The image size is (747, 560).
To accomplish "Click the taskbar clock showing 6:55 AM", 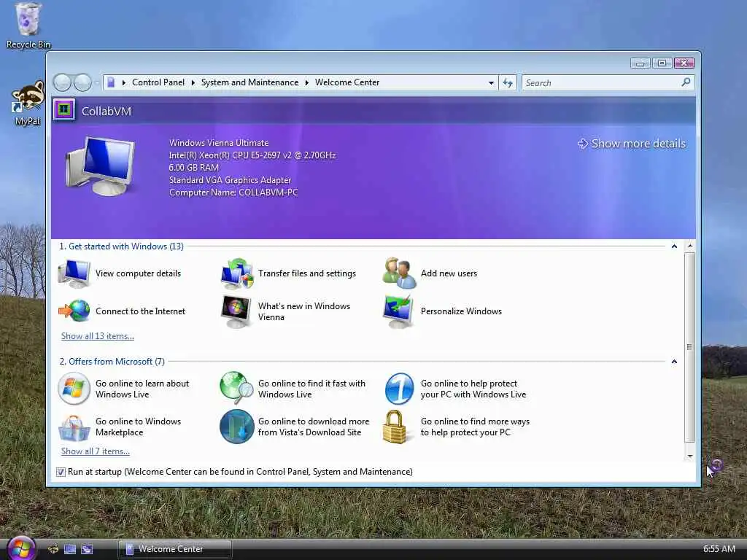I will (x=719, y=549).
